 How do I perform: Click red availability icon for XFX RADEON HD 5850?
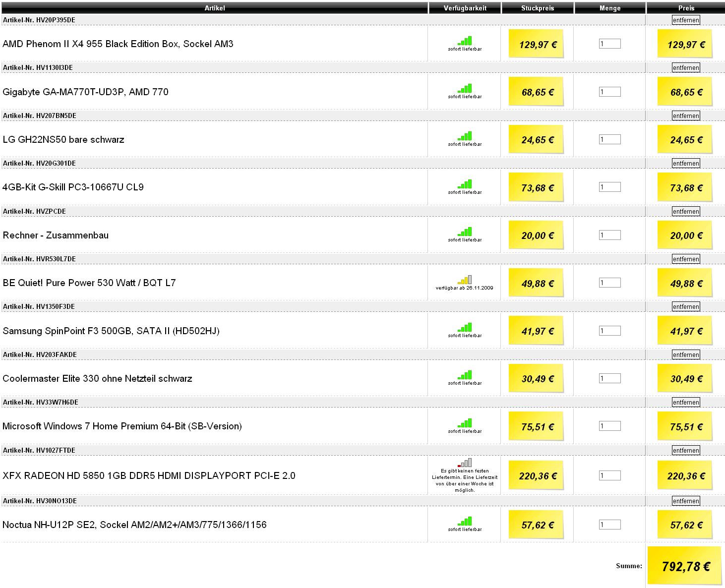click(x=465, y=463)
